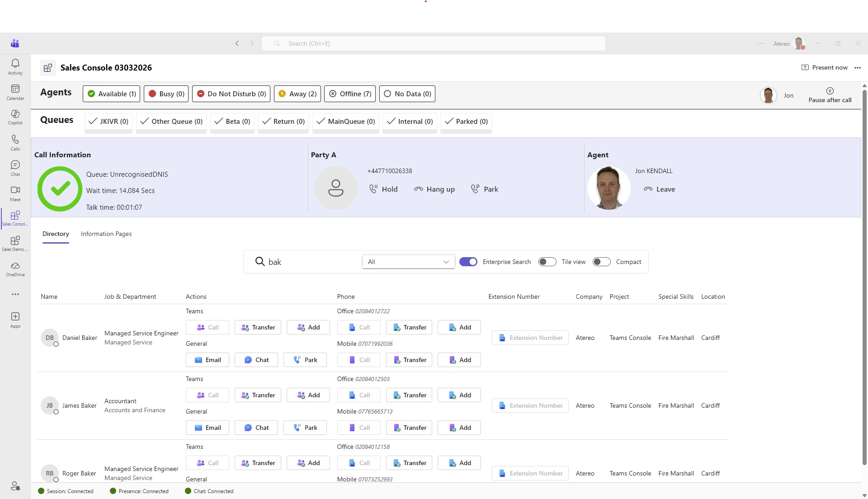Open OneDrive in the sidebar
Viewport: 868px width, 499px height.
[15, 267]
